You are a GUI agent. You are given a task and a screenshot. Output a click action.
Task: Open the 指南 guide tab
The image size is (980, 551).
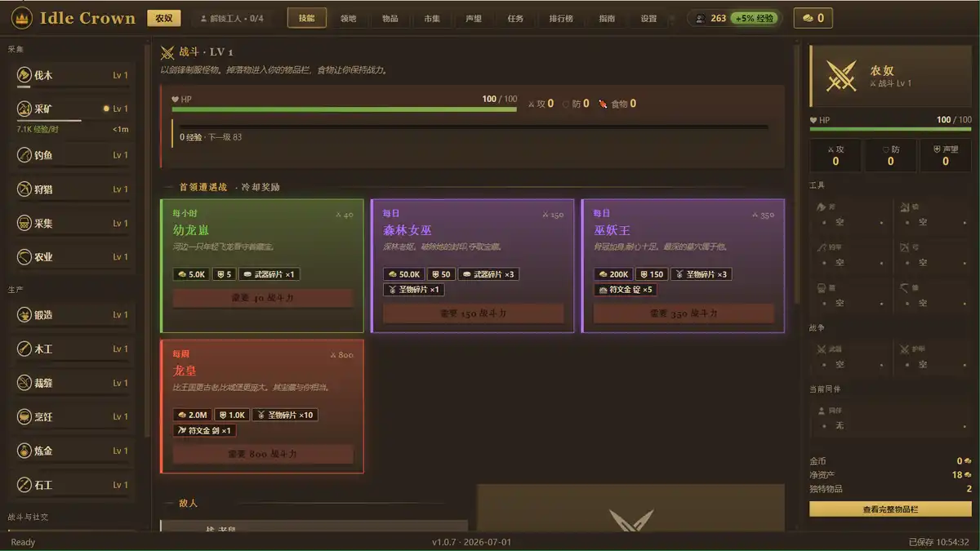(x=607, y=18)
